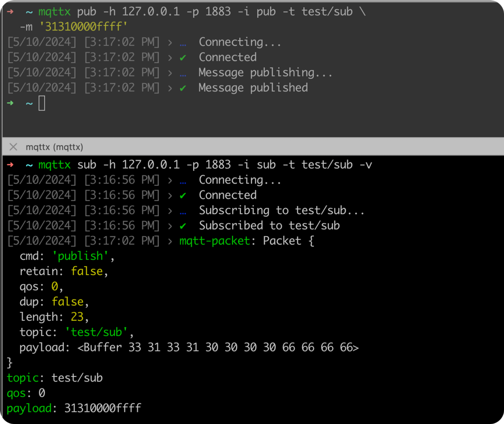
Task: Click the X on the mqttx tab
Action: 13,147
